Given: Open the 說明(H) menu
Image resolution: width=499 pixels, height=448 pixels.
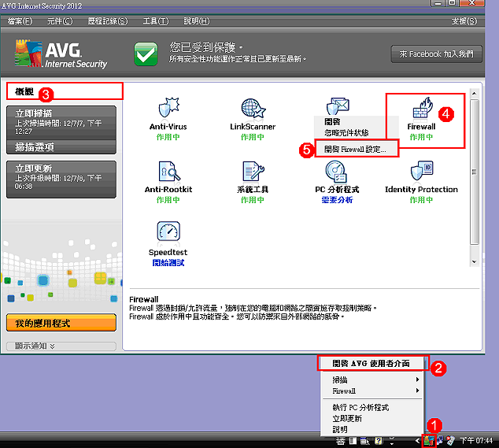Looking at the screenshot, I should [x=197, y=21].
